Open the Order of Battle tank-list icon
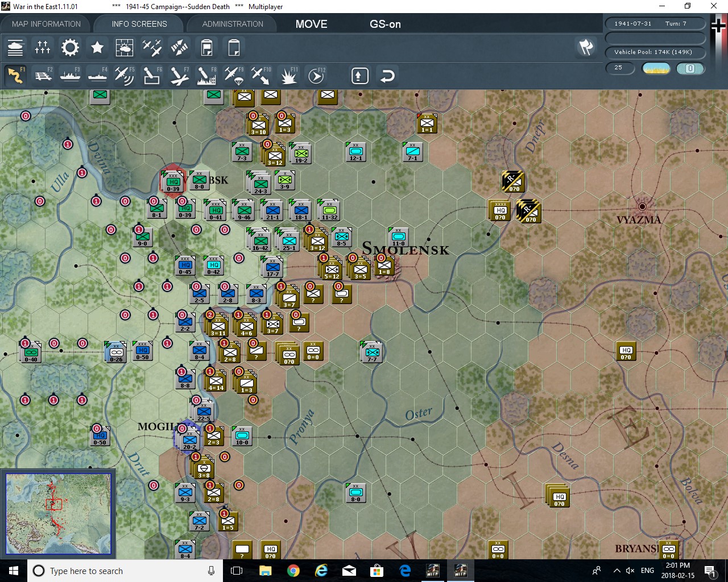Screen dimensions: 728x582 pos(15,48)
